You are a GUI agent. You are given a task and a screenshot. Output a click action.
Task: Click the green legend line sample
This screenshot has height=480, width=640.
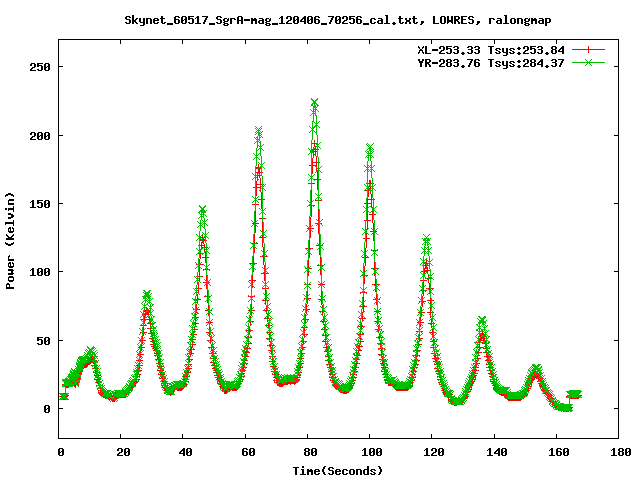tap(588, 62)
